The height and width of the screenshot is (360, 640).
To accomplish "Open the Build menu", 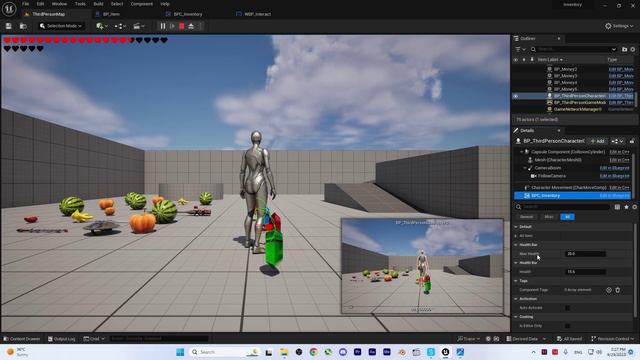I will click(98, 4).
